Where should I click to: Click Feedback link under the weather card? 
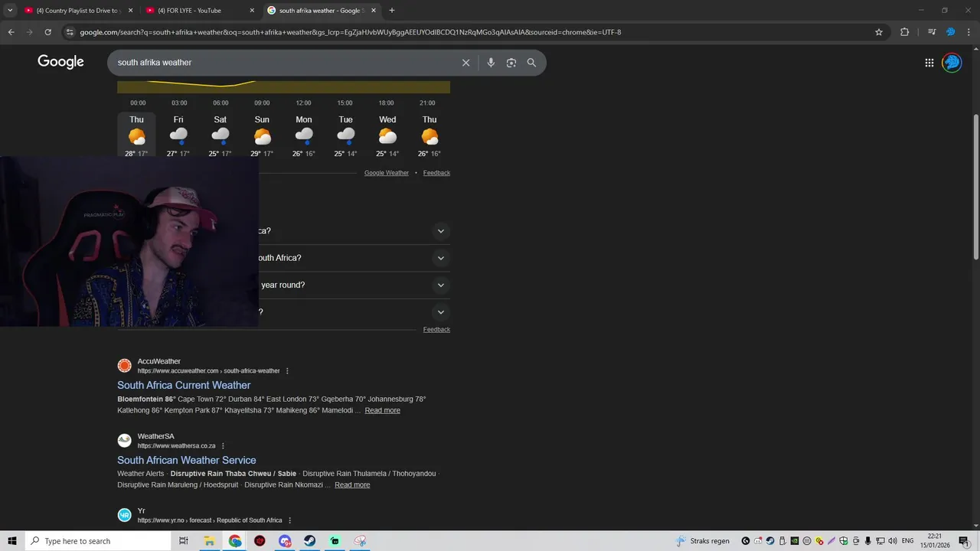[436, 173]
